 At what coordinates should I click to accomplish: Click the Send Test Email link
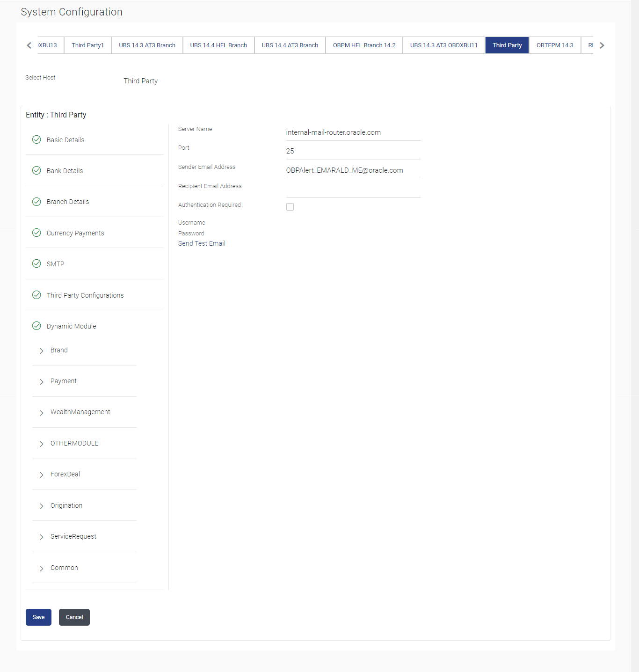click(x=202, y=243)
